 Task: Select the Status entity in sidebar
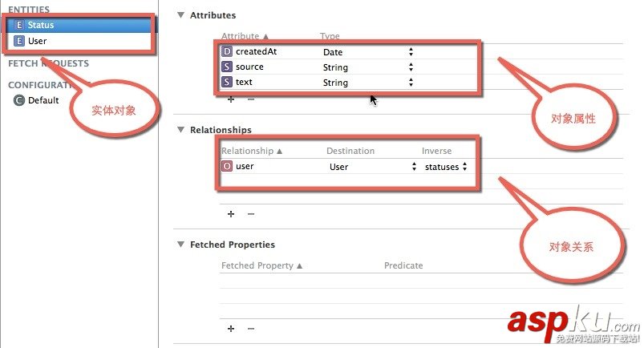(40, 25)
